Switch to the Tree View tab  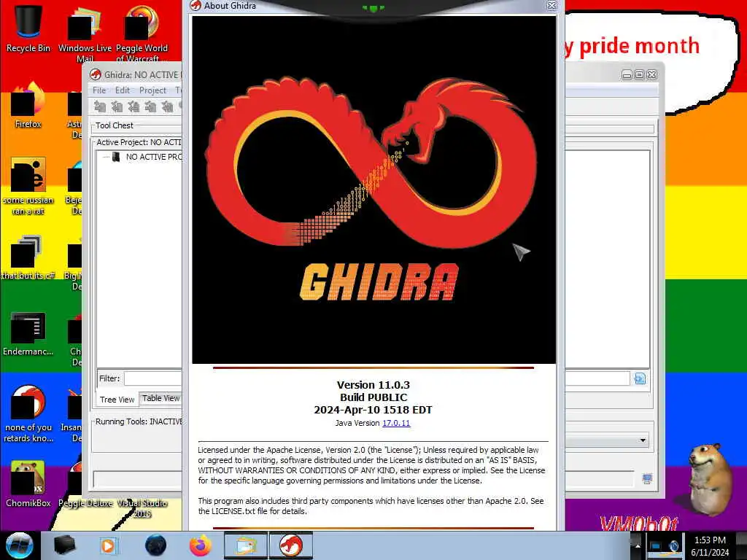coord(117,400)
